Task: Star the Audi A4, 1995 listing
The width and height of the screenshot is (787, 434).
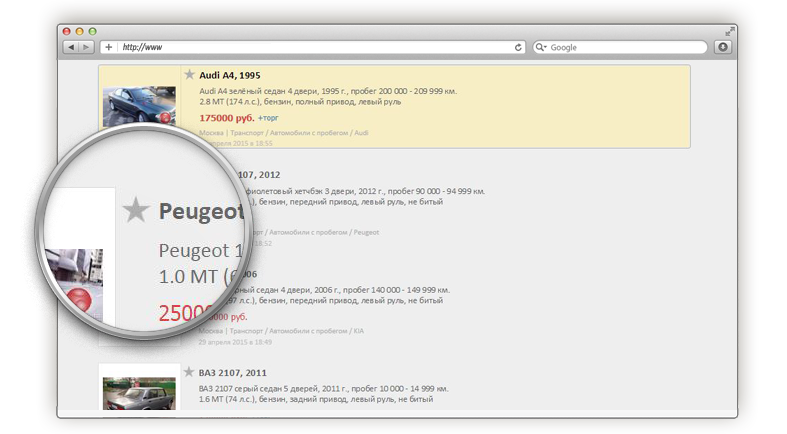Action: tap(189, 74)
